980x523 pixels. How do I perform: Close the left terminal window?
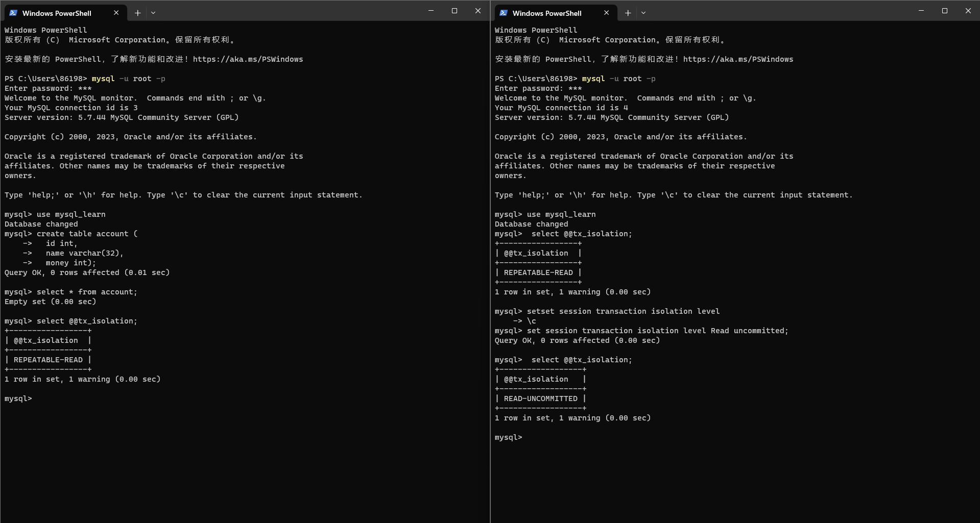478,11
